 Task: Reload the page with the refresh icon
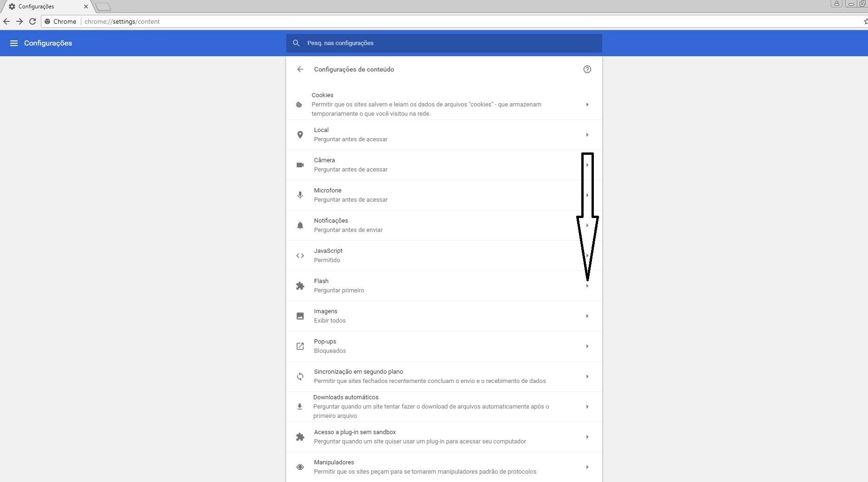point(33,21)
